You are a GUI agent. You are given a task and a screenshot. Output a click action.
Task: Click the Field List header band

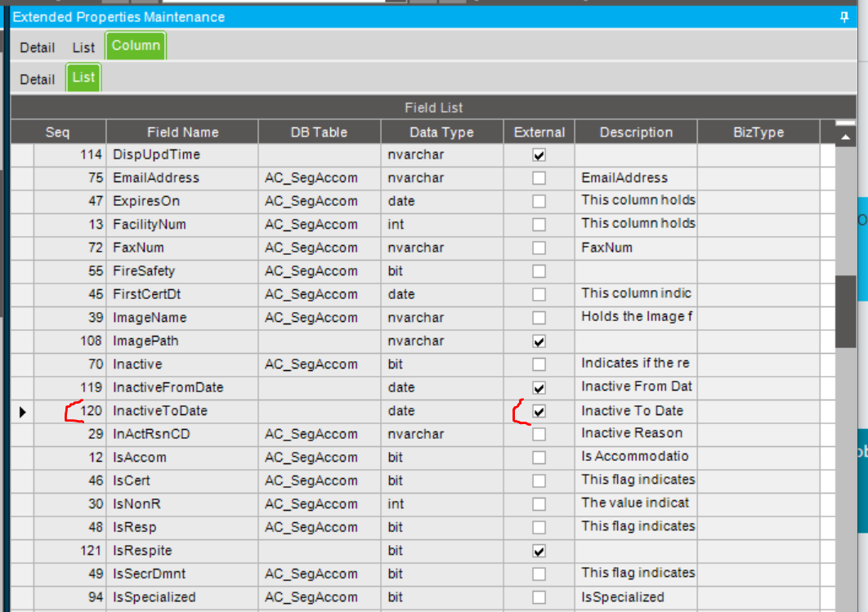[433, 107]
